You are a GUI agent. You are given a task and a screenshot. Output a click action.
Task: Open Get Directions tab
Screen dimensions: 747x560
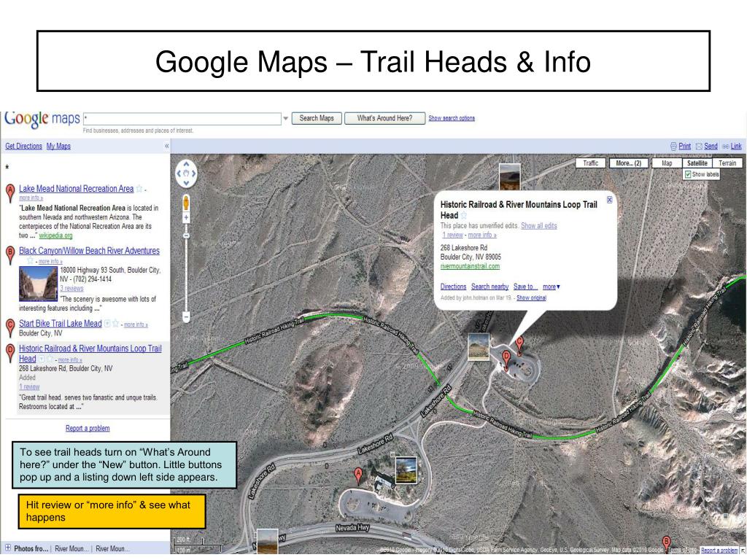click(24, 146)
